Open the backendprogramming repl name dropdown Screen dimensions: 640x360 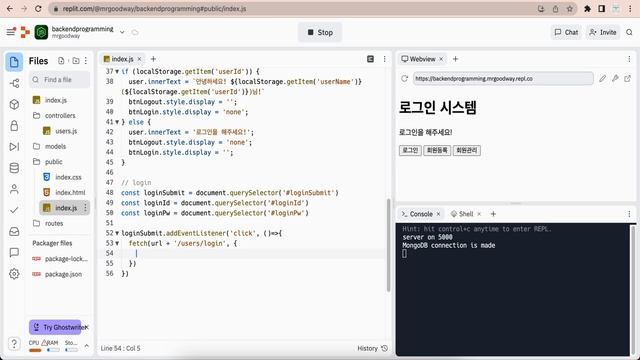[x=122, y=32]
